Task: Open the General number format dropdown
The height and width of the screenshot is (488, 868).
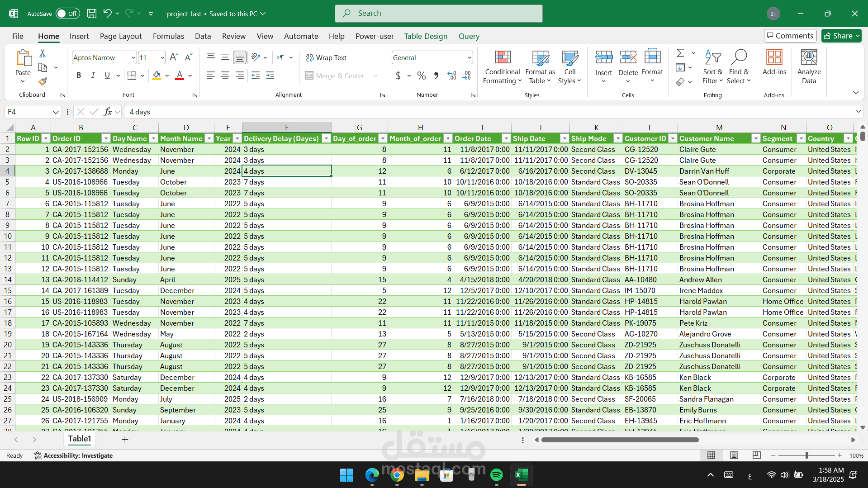Action: pos(470,57)
